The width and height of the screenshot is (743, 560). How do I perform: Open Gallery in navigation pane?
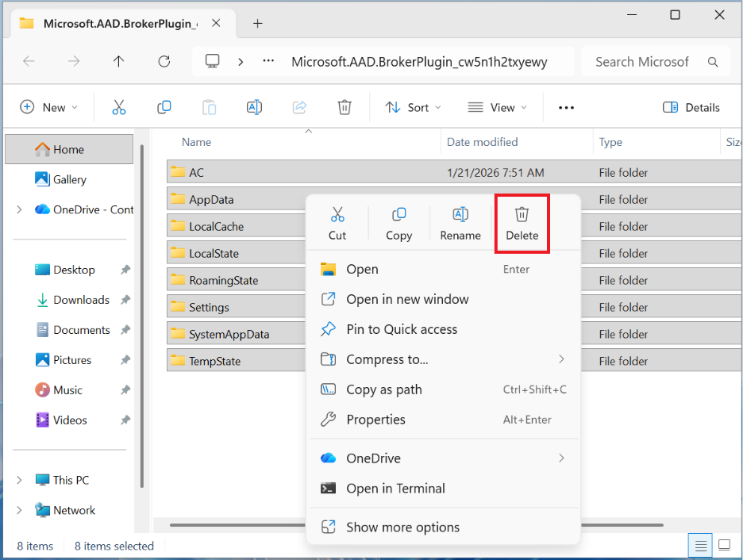tap(69, 179)
